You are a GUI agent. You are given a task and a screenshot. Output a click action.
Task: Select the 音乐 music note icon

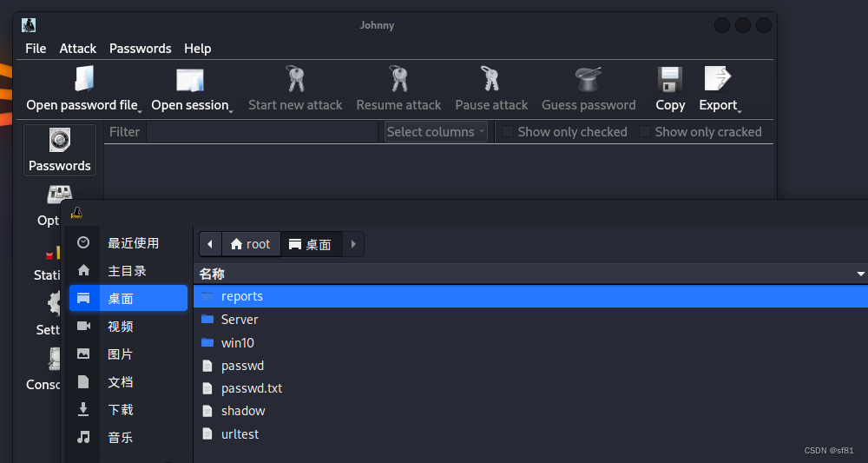pyautogui.click(x=83, y=437)
